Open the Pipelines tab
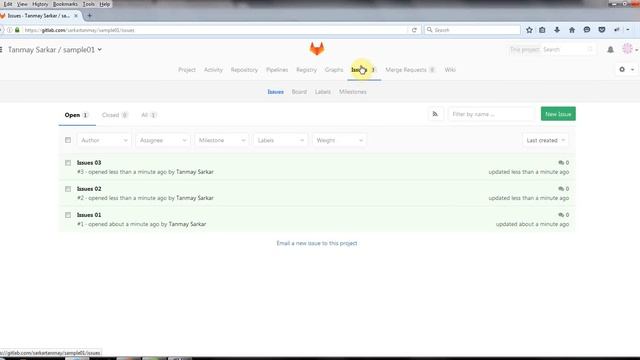The width and height of the screenshot is (640, 360). (277, 70)
